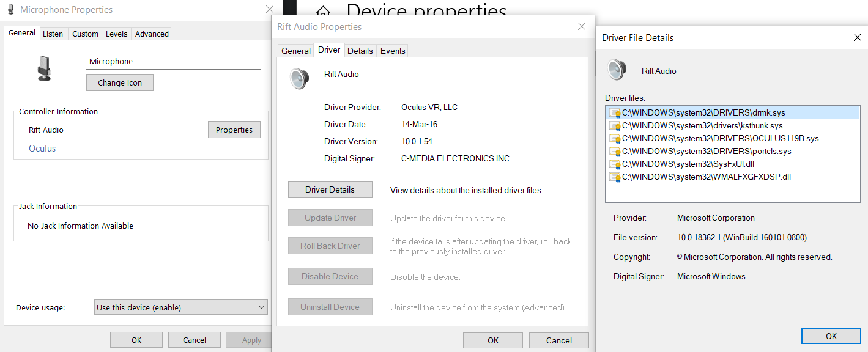Cancel the Rift Audio Properties dialog

click(x=559, y=340)
